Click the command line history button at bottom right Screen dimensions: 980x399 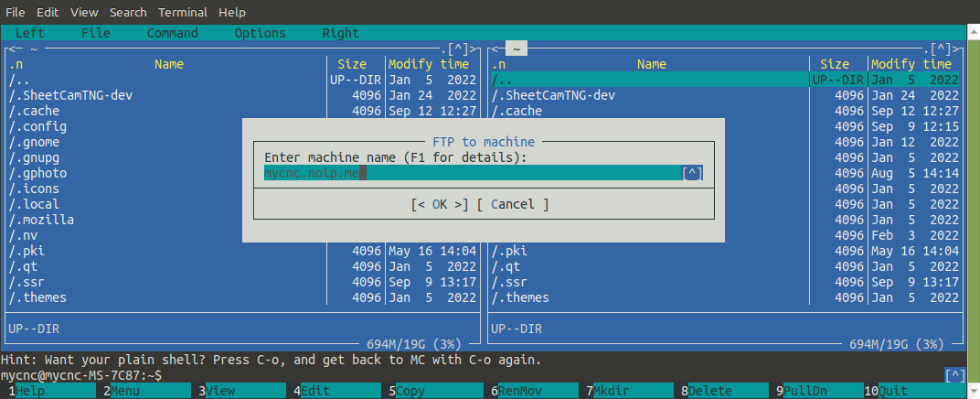pos(955,375)
